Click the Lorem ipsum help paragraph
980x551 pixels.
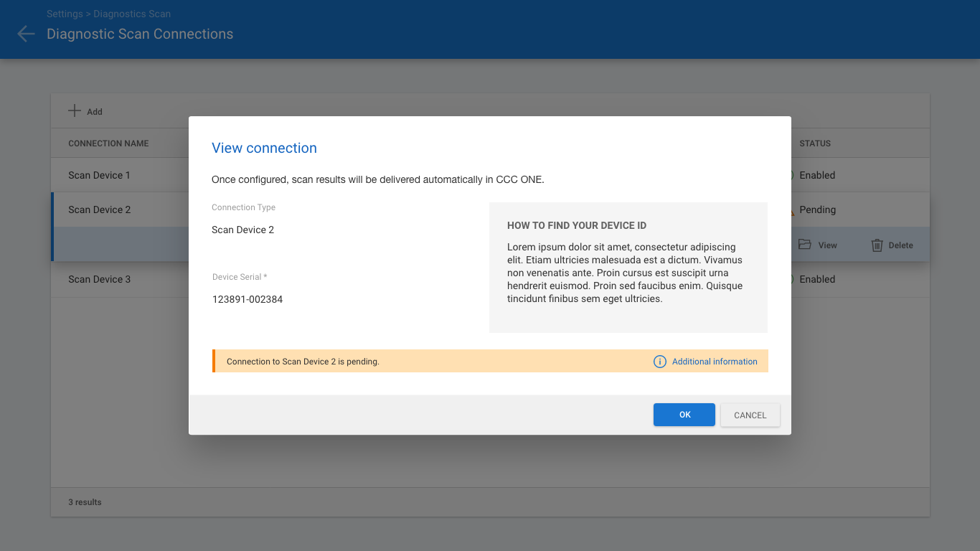625,273
